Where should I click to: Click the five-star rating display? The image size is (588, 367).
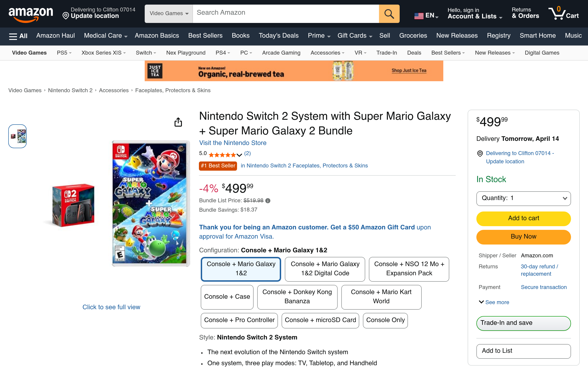(222, 154)
